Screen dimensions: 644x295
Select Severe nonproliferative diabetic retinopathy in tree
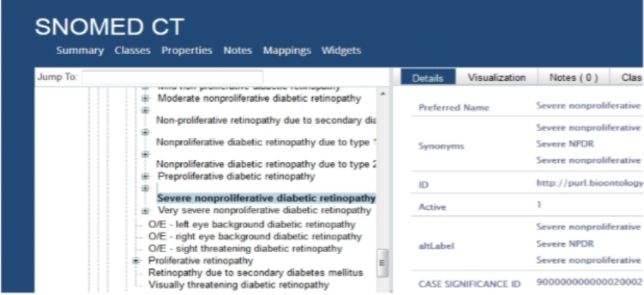pyautogui.click(x=266, y=199)
